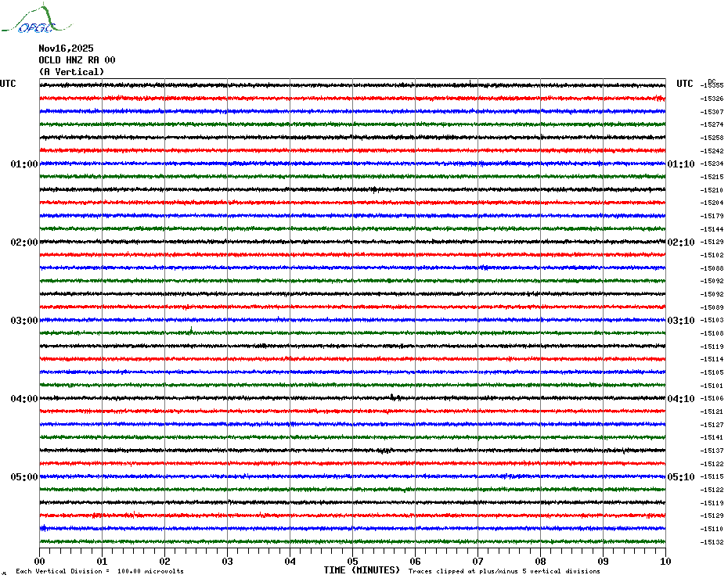Click the 01:00 UTC time label
Screen dimensions: 728x582
pos(24,163)
